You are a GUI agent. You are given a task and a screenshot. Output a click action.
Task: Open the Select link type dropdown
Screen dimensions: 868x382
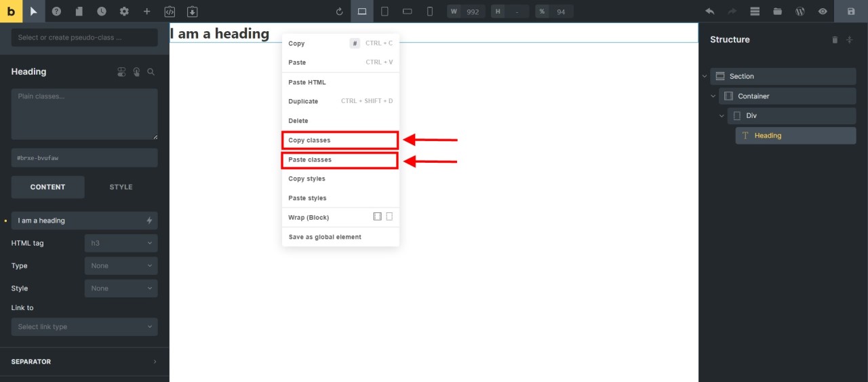tap(84, 327)
